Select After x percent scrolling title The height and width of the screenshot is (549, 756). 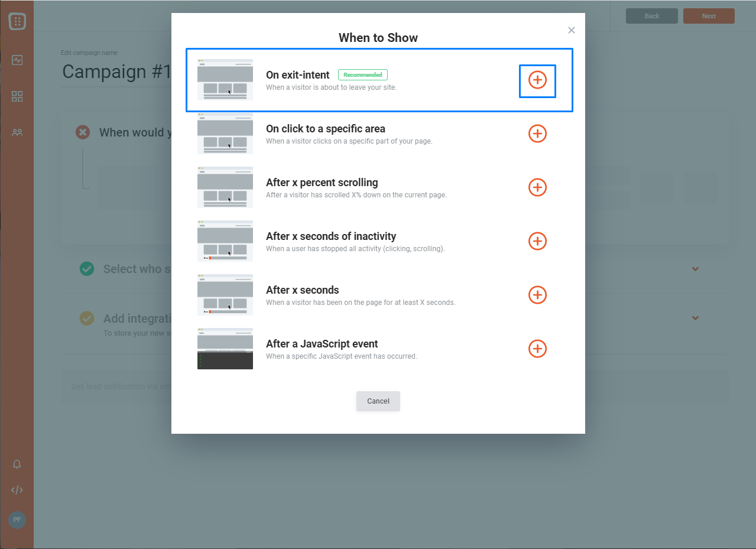322,183
